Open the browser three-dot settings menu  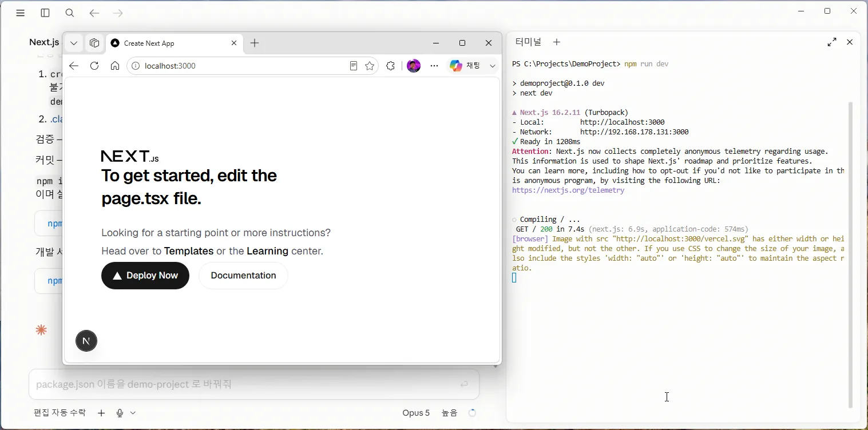(x=434, y=66)
